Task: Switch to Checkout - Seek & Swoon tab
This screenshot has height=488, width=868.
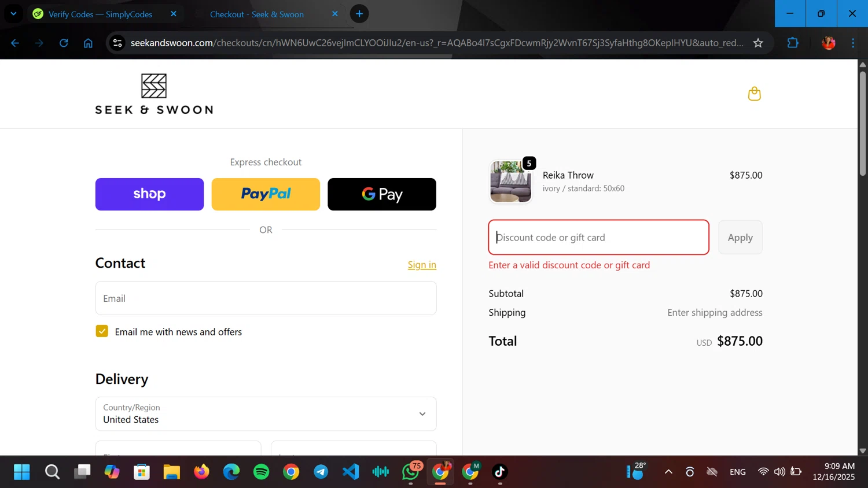Action: 257,14
